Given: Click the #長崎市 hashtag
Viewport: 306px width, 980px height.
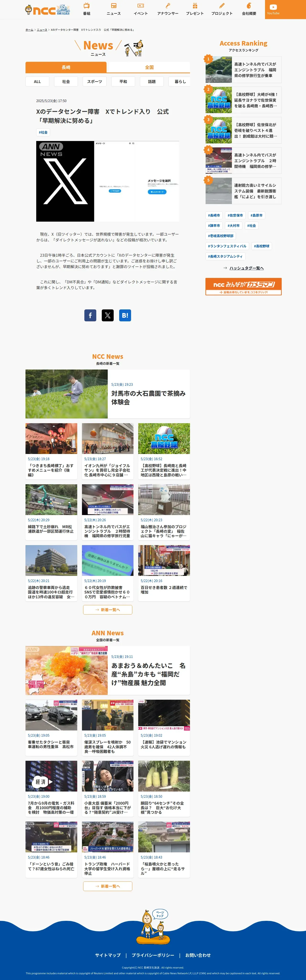Looking at the screenshot, I should pyautogui.click(x=214, y=215).
